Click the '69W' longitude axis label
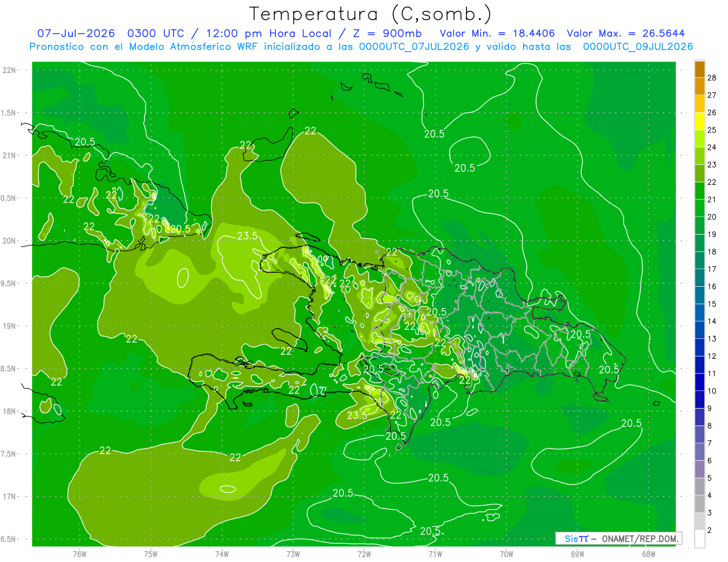728x562 pixels. tap(578, 554)
